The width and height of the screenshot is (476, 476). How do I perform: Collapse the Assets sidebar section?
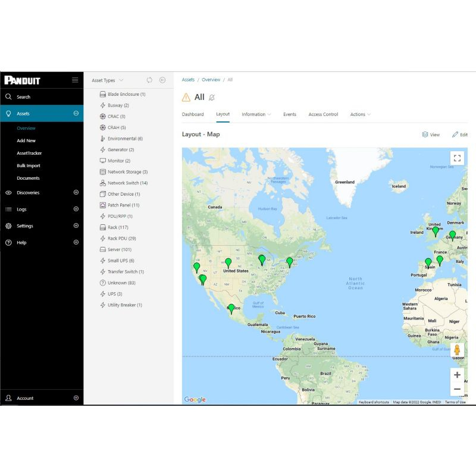click(x=76, y=113)
